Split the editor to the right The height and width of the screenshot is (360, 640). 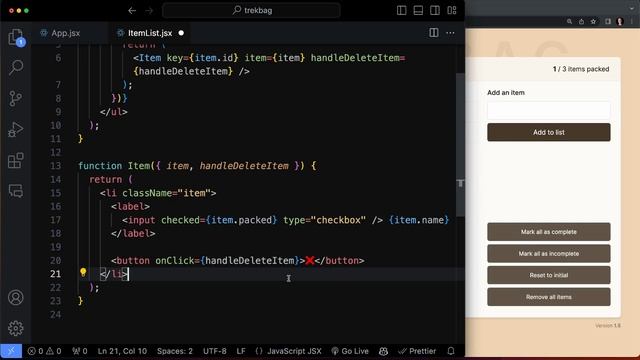(434, 33)
